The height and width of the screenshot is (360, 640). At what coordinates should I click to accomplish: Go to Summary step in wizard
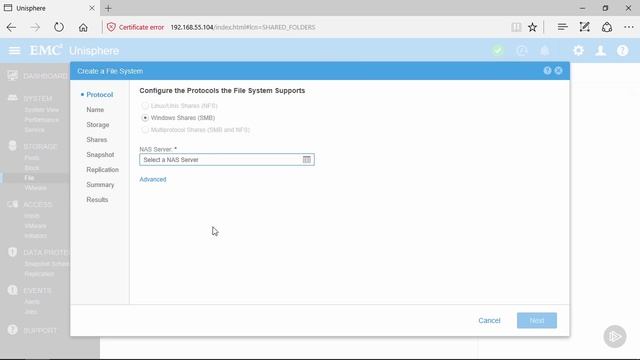100,185
